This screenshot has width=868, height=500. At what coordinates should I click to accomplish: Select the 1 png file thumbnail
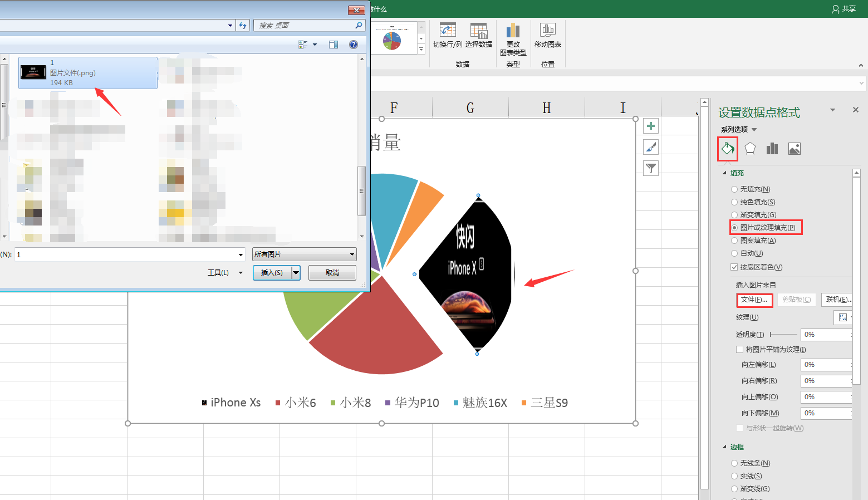pos(33,72)
